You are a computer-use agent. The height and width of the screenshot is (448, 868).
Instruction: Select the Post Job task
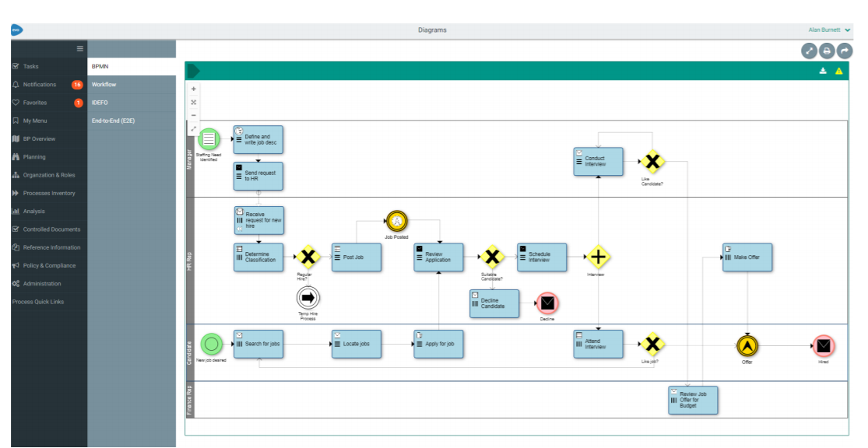click(357, 257)
